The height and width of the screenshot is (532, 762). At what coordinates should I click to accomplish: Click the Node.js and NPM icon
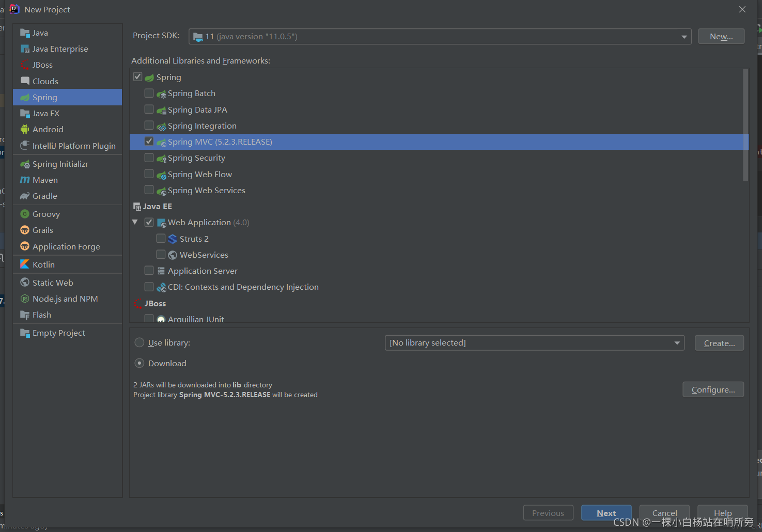click(25, 299)
